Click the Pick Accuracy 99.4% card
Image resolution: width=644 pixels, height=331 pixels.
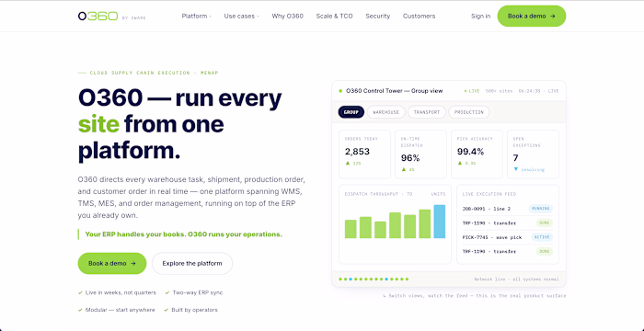tap(477, 154)
